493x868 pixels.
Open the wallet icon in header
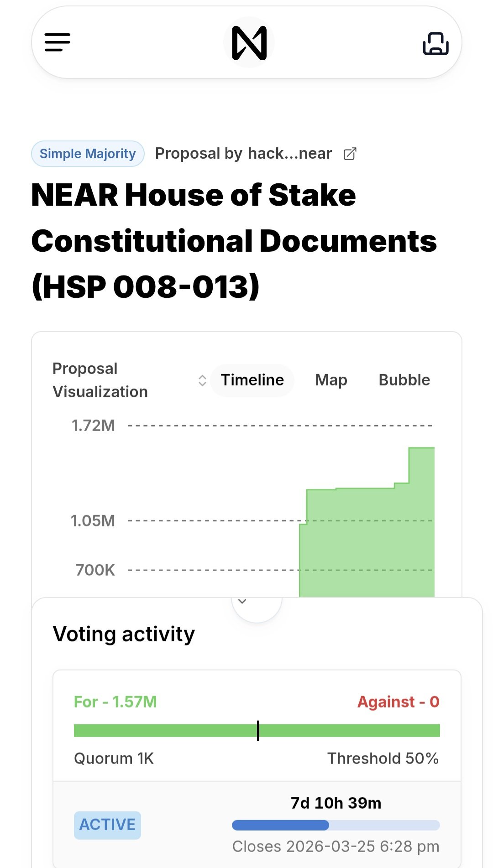(x=435, y=43)
